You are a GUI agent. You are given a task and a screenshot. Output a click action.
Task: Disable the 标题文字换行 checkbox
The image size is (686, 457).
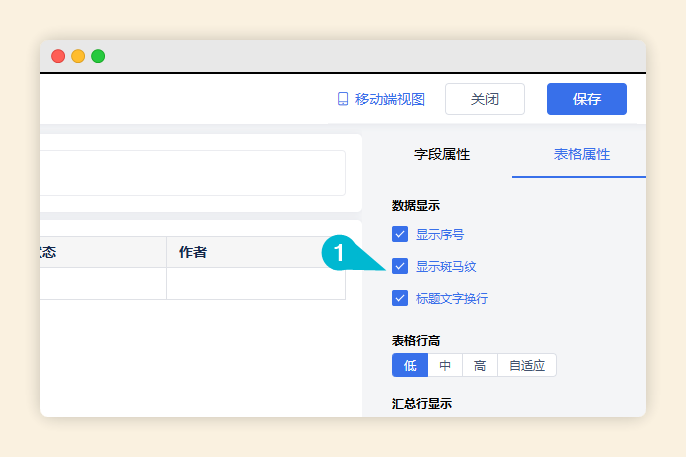pyautogui.click(x=400, y=298)
